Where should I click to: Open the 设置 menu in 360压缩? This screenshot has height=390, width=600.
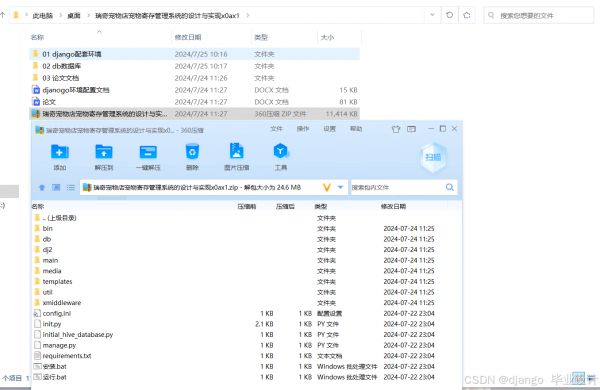[329, 129]
